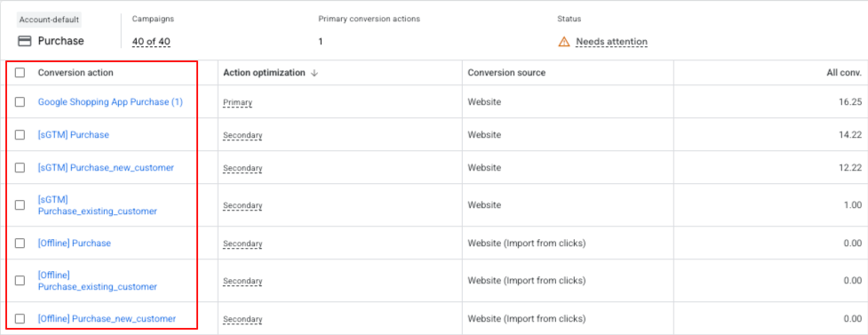
Task: Open Secondary setting for [sGTM] Purchase row
Action: [x=243, y=135]
